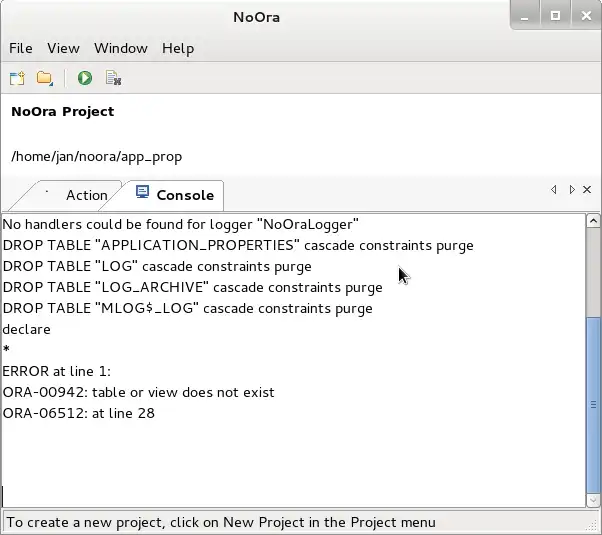This screenshot has width=602, height=535.
Task: Click the project path /home/jan/noora/app_prop
Action: click(x=96, y=157)
